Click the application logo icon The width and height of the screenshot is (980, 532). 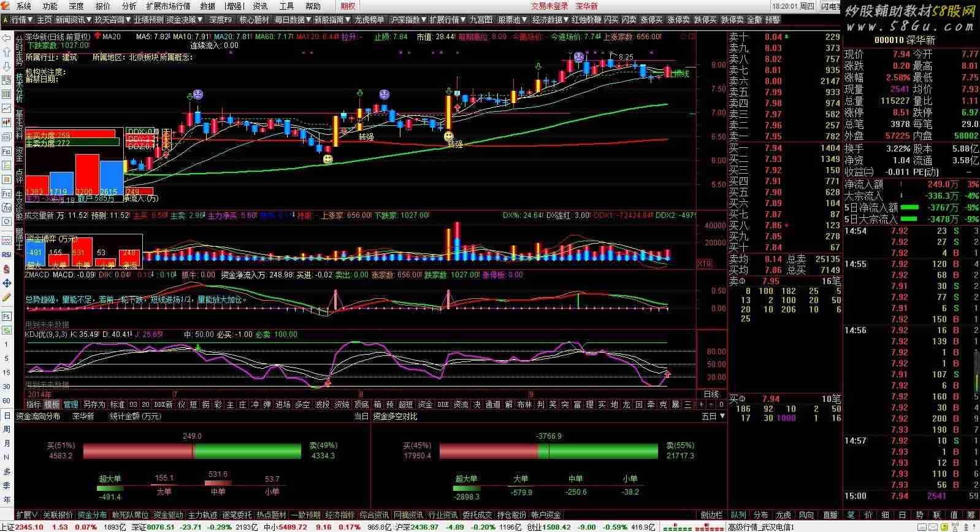[x=7, y=6]
